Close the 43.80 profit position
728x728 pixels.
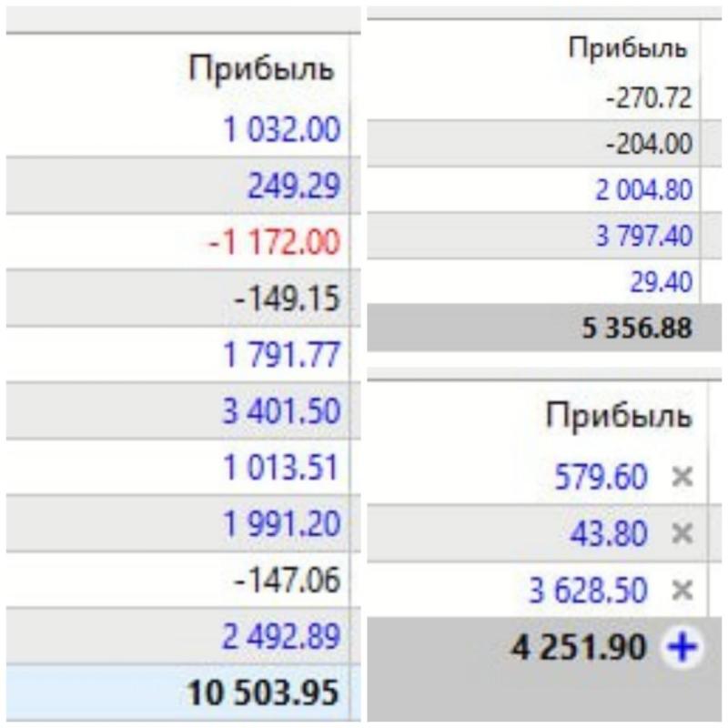pos(682,533)
